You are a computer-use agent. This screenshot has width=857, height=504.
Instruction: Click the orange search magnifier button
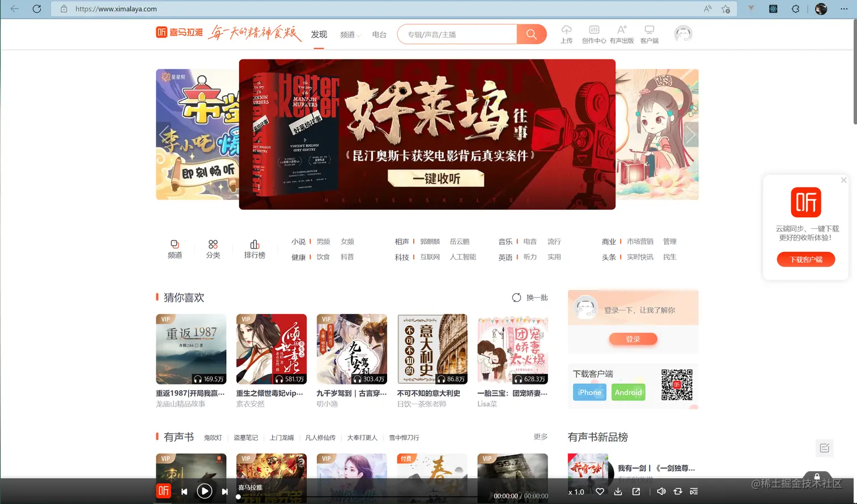532,35
